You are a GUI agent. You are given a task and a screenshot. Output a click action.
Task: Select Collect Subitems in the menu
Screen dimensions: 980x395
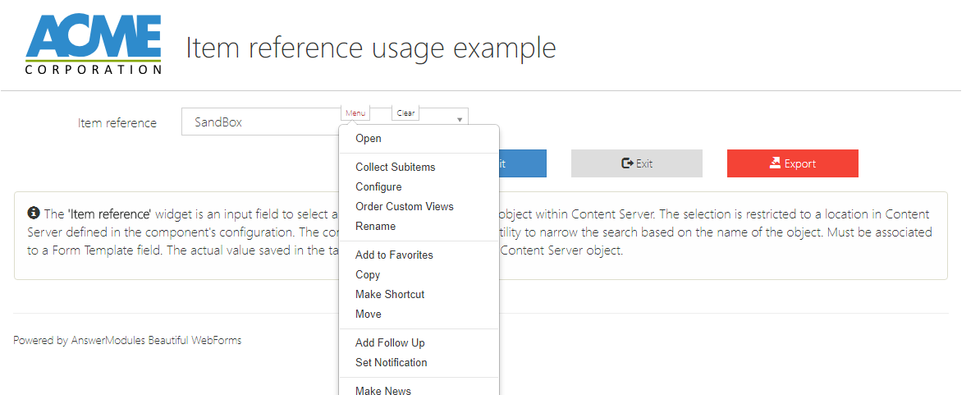[395, 167]
